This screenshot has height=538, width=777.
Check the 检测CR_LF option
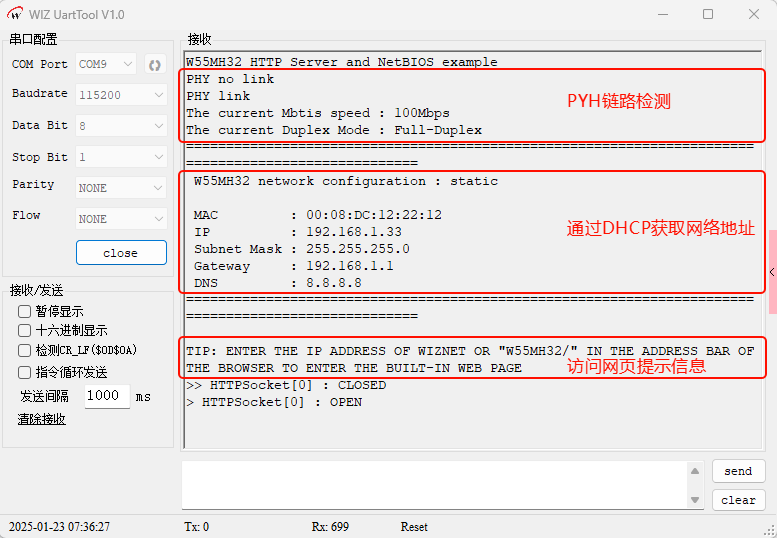[x=25, y=350]
